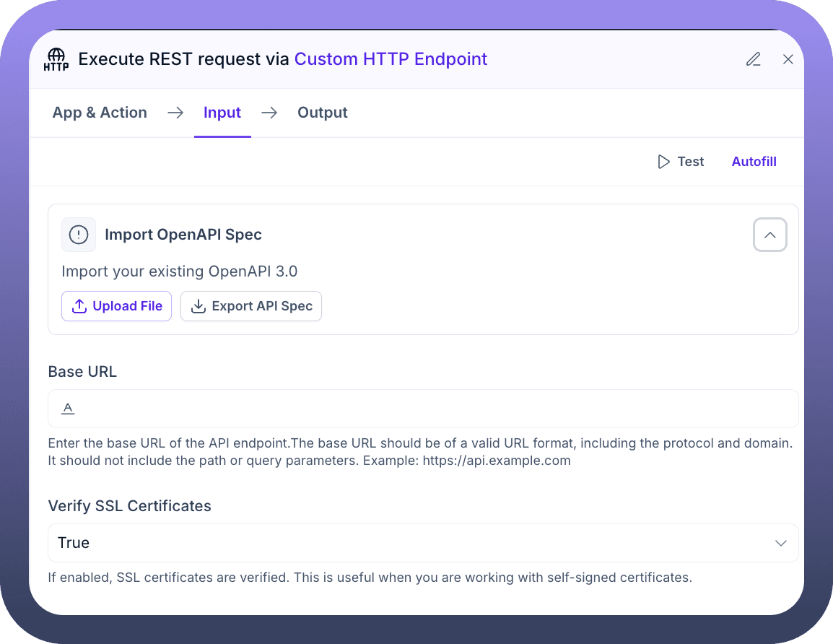
Task: Click arrow between App & Action and Input
Action: click(175, 113)
